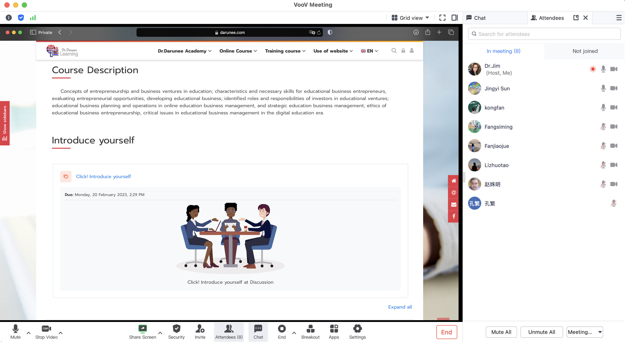This screenshot has width=644, height=355.
Task: Click the red Facebook side button
Action: point(454,216)
